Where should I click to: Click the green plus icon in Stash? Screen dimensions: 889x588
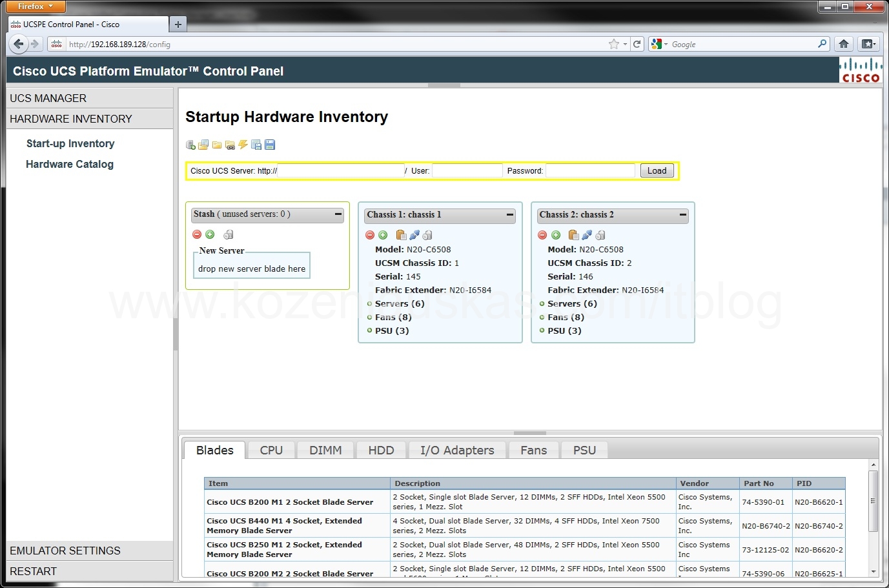[210, 234]
